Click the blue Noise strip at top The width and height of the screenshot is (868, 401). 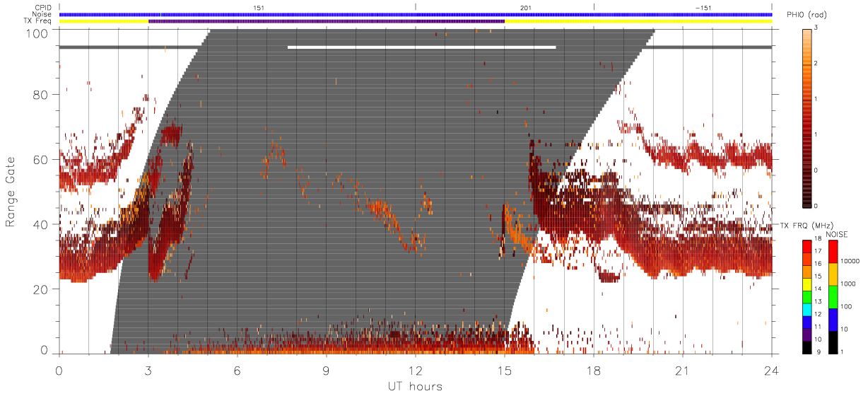point(416,14)
